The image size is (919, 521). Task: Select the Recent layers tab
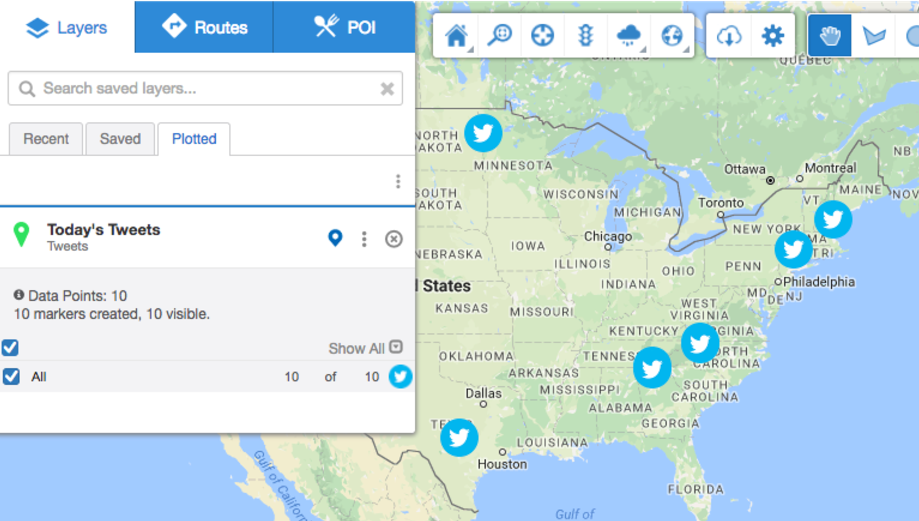[x=46, y=139]
